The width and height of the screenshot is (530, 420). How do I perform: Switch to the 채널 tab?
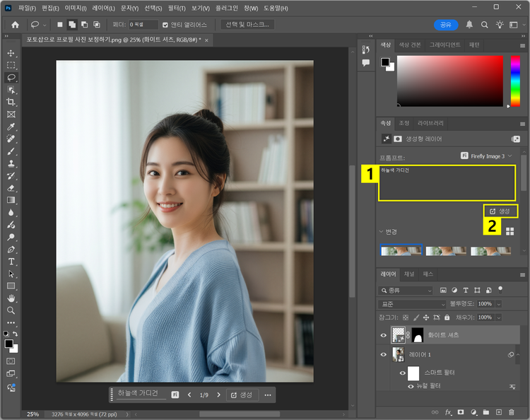click(408, 274)
